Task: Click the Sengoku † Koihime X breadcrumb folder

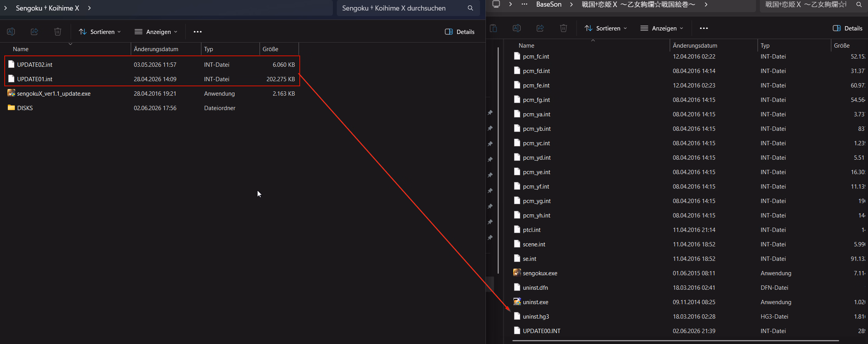Action: point(48,8)
